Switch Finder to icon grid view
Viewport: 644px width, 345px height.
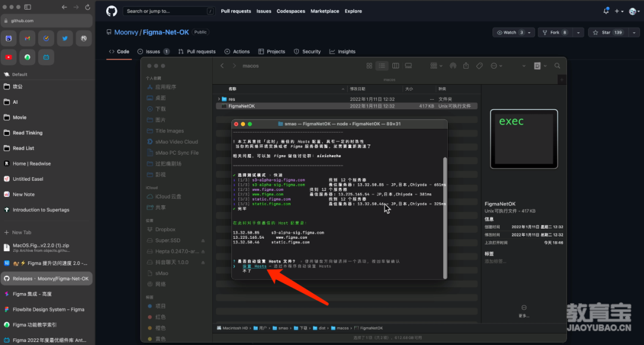(369, 66)
